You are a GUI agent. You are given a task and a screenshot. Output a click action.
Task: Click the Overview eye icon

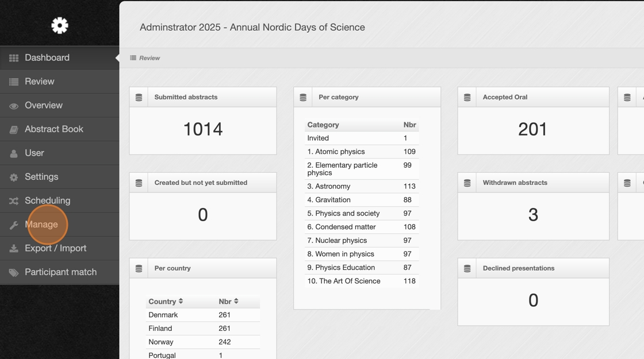(14, 106)
